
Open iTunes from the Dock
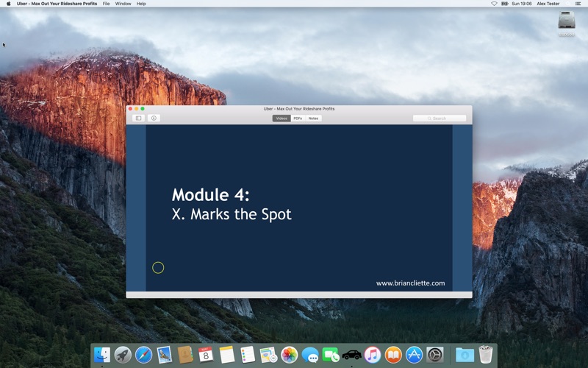pos(373,355)
